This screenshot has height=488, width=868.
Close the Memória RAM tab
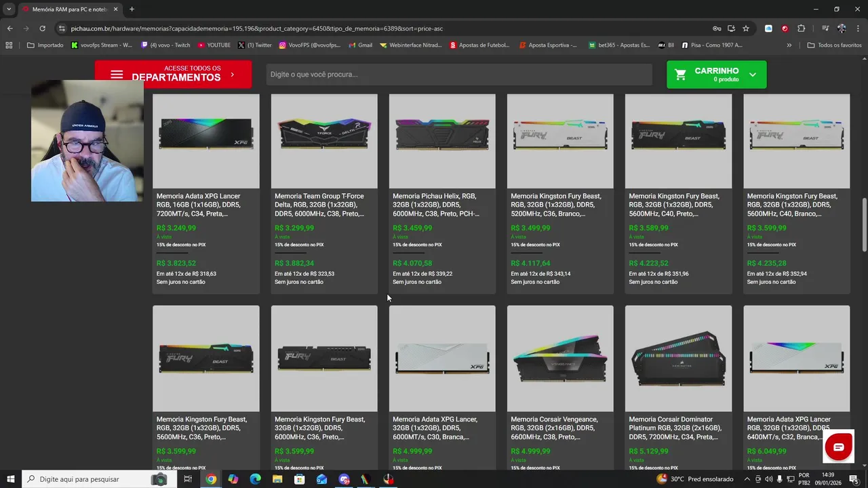[x=115, y=9]
